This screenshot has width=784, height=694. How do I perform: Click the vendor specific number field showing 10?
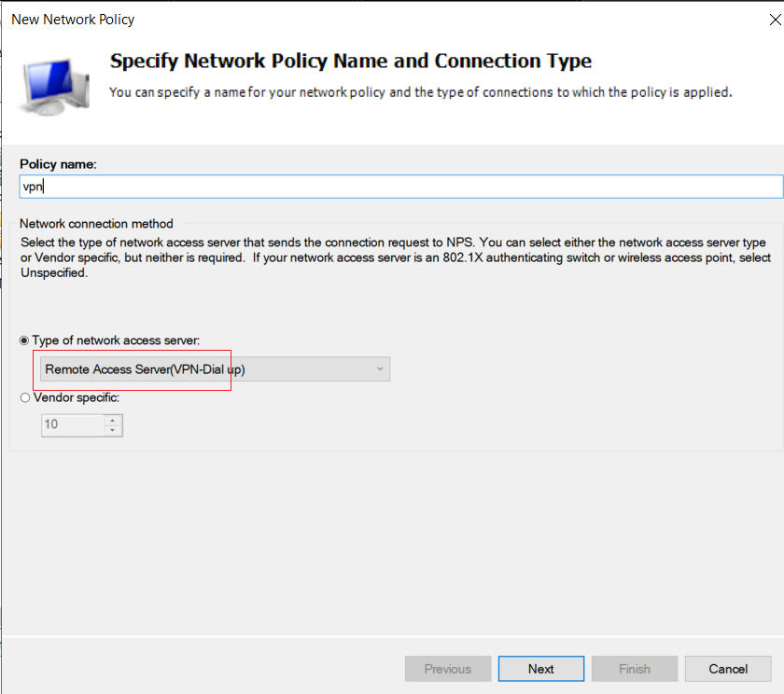(73, 424)
